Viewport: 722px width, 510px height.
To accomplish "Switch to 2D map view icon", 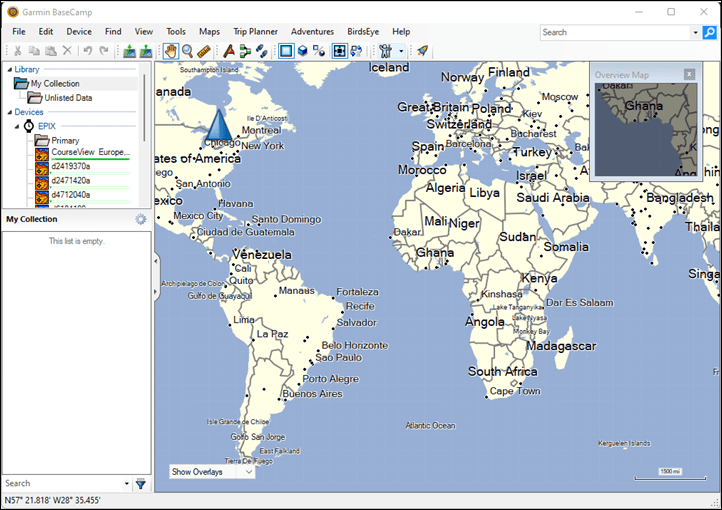I will 286,51.
